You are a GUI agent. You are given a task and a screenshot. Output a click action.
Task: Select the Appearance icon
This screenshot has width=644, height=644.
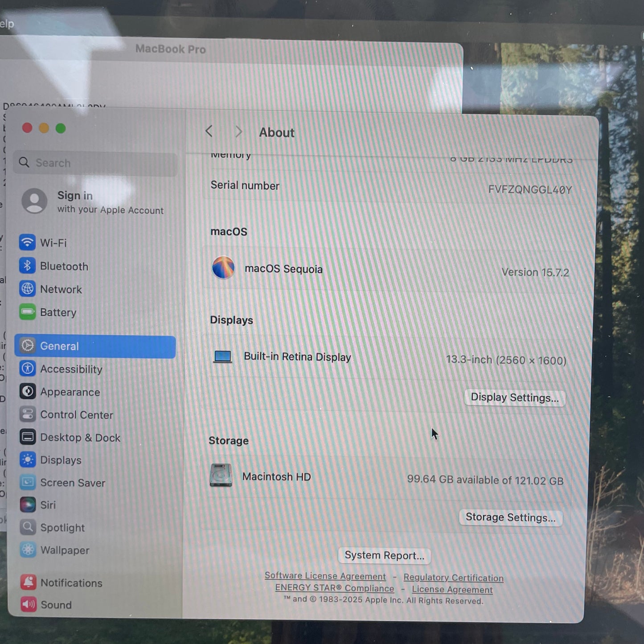[28, 391]
